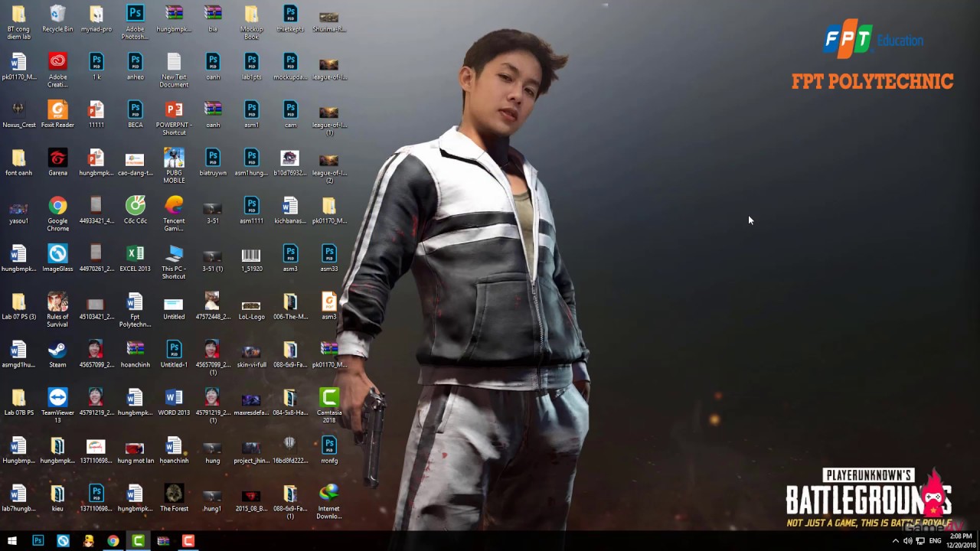Select The Forest game icon

[x=174, y=498]
